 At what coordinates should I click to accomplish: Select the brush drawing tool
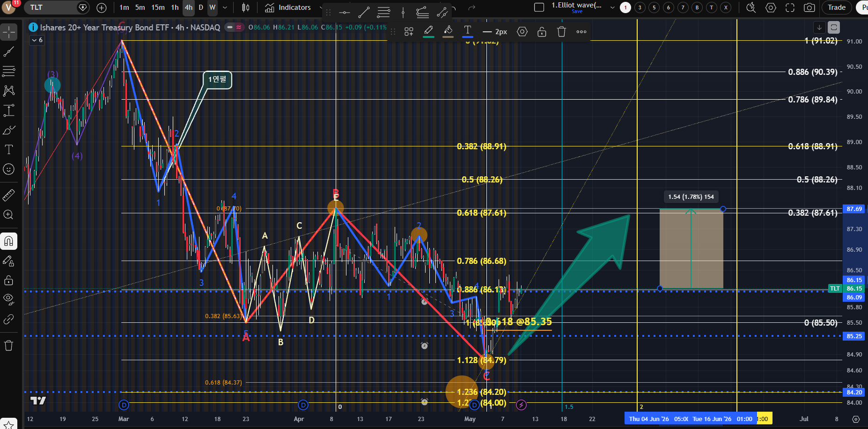pyautogui.click(x=9, y=130)
